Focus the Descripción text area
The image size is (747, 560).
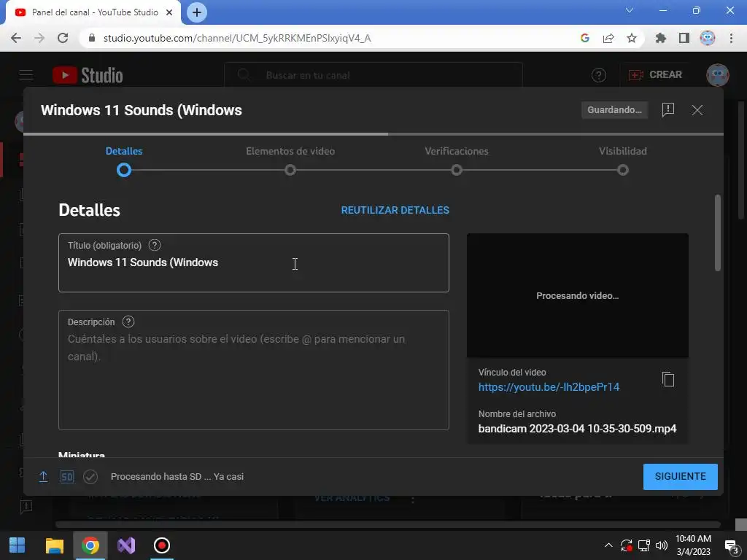pyautogui.click(x=253, y=370)
